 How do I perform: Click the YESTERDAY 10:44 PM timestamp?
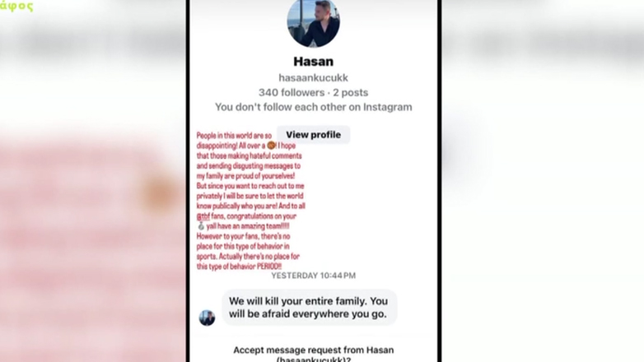[x=314, y=276]
